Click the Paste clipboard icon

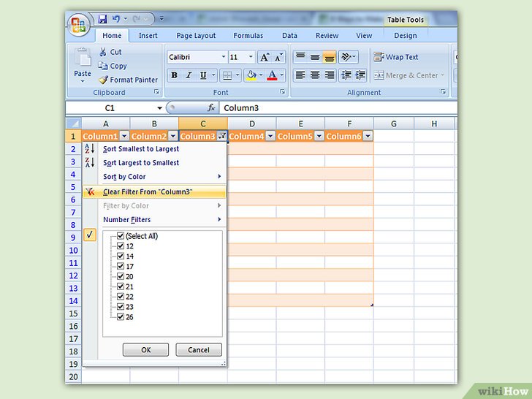[x=83, y=57]
